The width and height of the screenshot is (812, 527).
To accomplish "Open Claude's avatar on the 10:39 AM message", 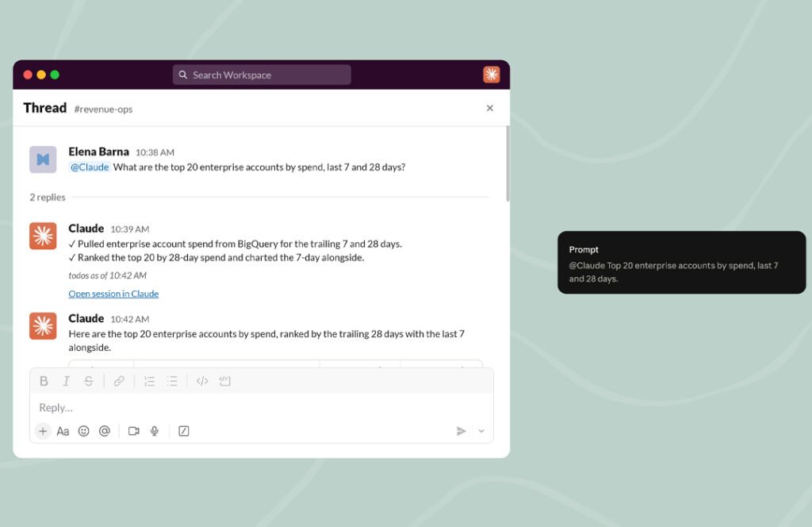I will [43, 236].
